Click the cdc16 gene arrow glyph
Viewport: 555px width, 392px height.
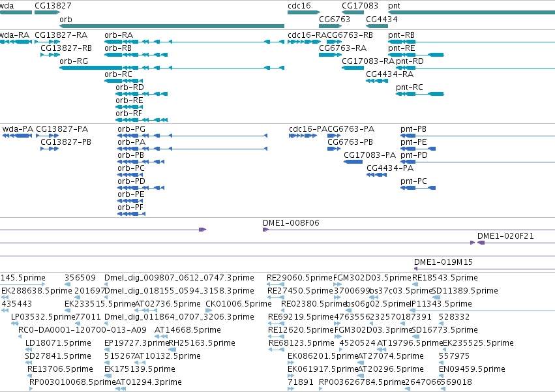[304, 12]
